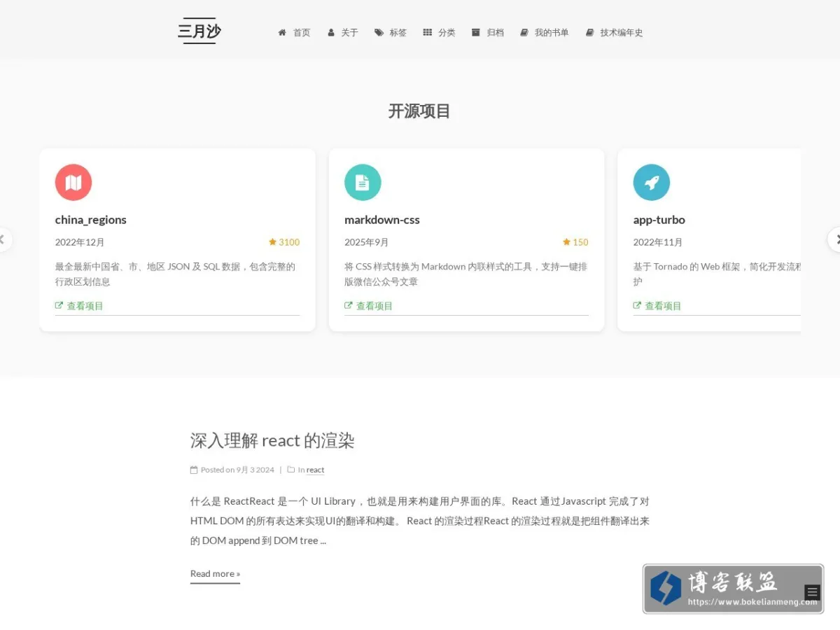Open 查看项目 link for china_regions

coord(85,306)
